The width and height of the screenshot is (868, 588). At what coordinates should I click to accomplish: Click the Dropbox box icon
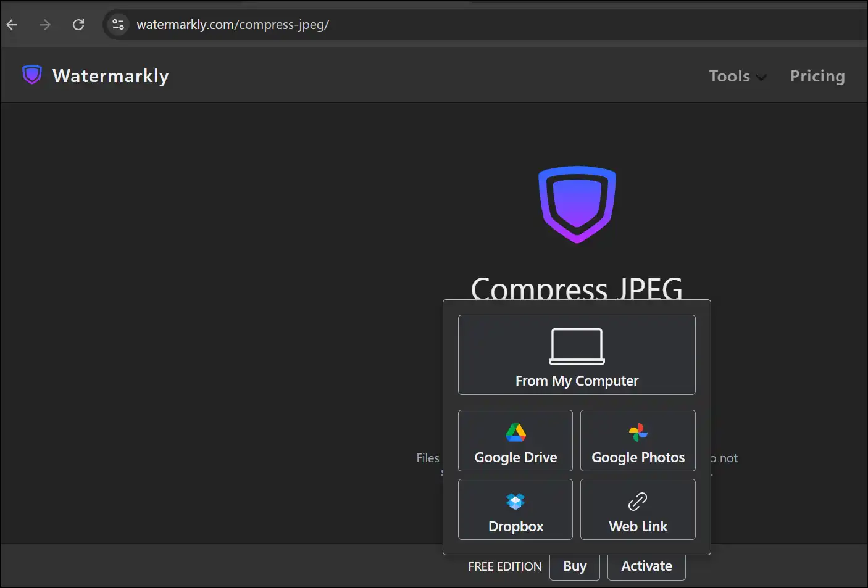click(x=515, y=502)
